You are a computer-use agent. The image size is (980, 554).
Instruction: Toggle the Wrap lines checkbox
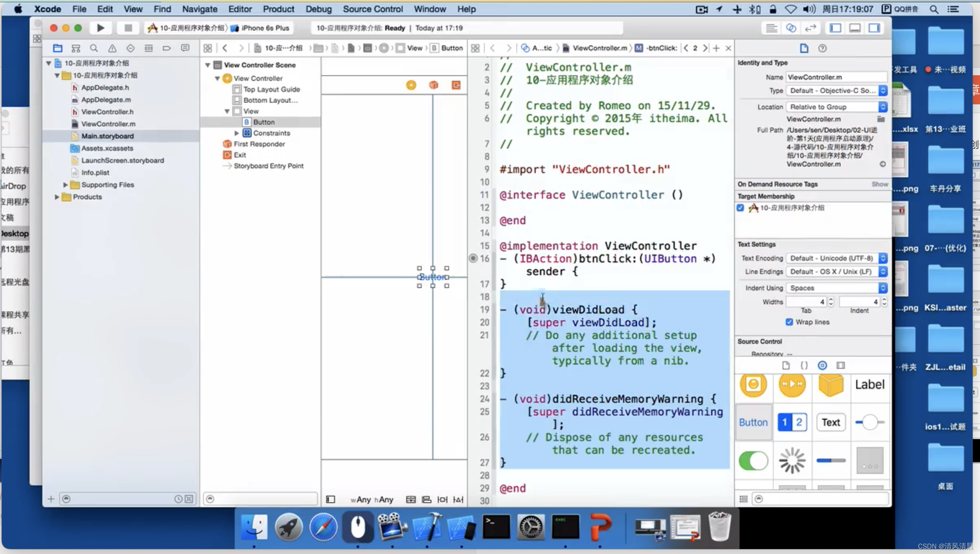[x=789, y=322]
